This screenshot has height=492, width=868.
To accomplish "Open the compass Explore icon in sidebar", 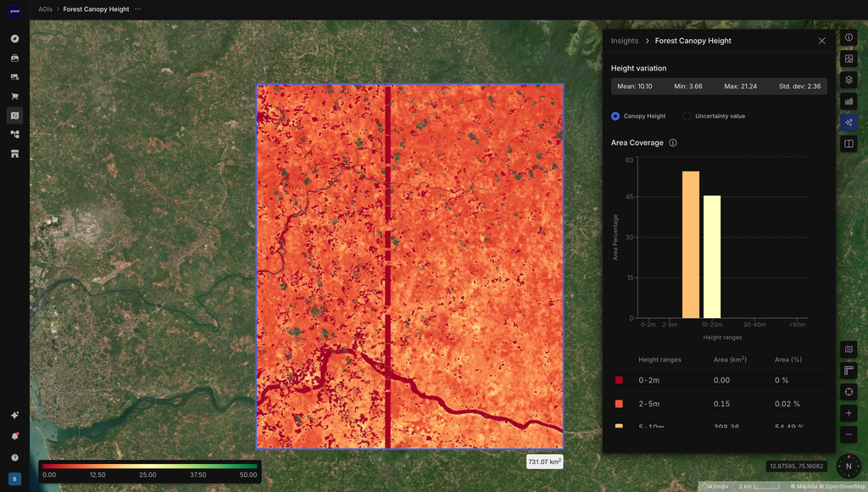I will pyautogui.click(x=15, y=39).
